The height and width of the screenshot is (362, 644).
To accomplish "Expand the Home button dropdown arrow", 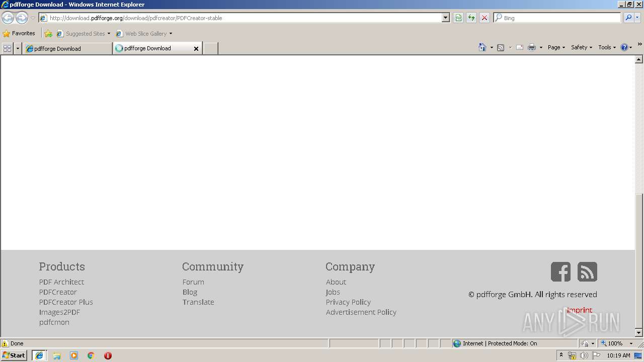I will tap(492, 48).
